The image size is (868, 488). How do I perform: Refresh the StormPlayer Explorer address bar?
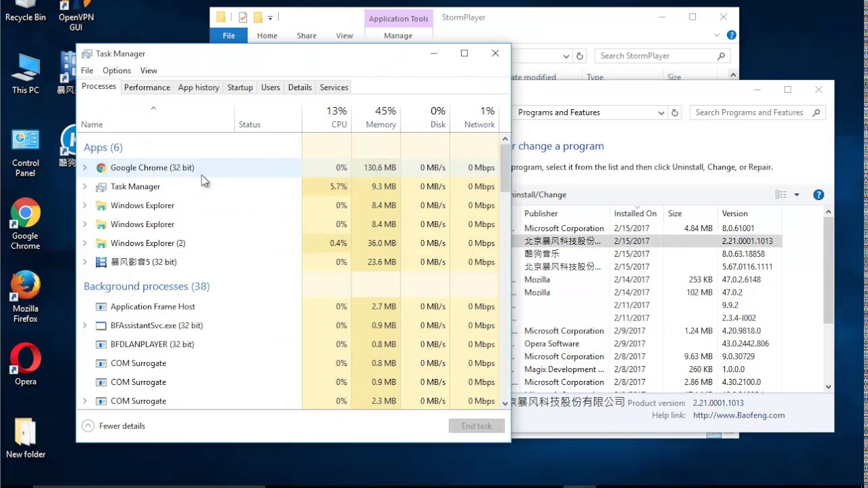580,56
